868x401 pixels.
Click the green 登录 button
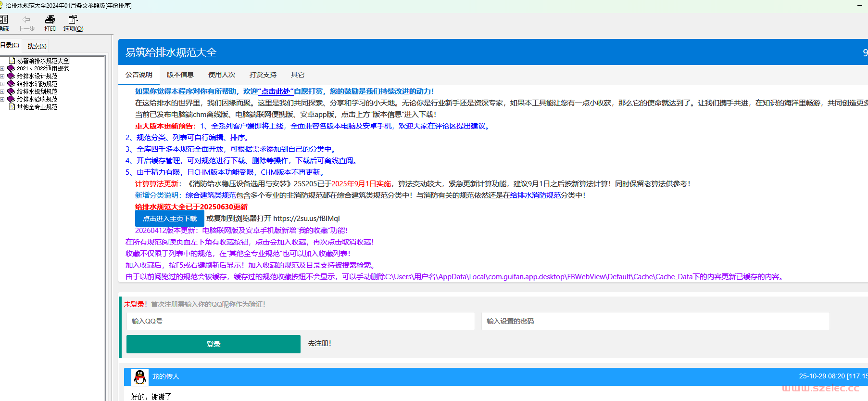pyautogui.click(x=214, y=344)
